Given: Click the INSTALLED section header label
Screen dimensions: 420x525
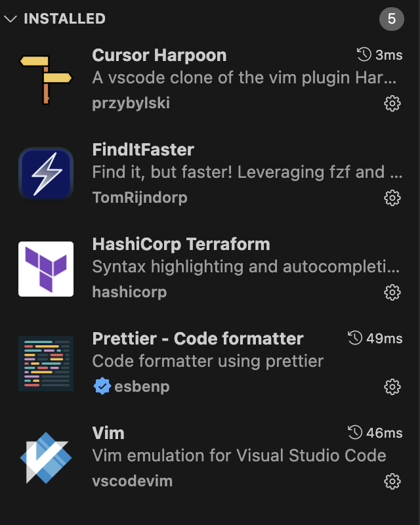Looking at the screenshot, I should pos(65,19).
